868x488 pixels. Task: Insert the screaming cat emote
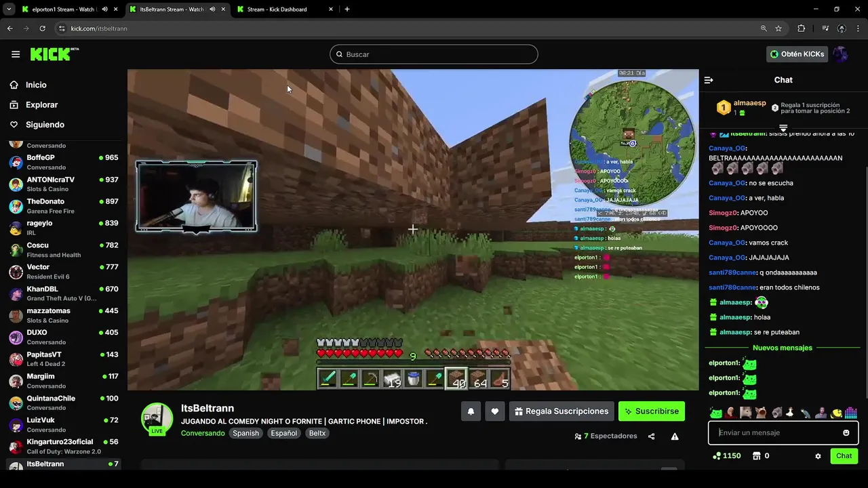tap(761, 412)
